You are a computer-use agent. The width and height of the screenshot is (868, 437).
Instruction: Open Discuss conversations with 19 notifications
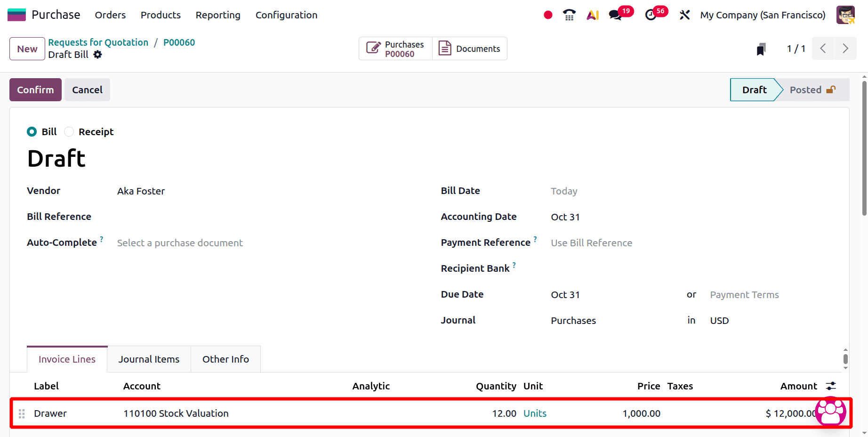(x=614, y=15)
